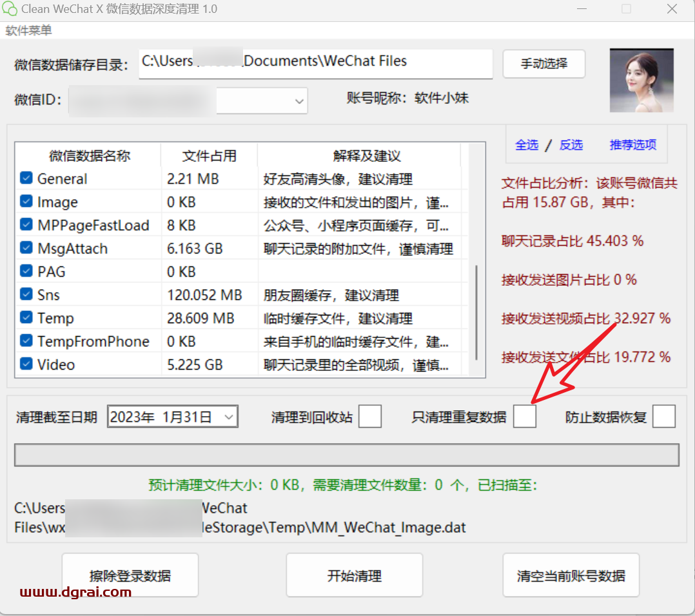Viewport: 695px width, 616px height.
Task: Select the 6.163 GB size cell
Action: (x=195, y=248)
